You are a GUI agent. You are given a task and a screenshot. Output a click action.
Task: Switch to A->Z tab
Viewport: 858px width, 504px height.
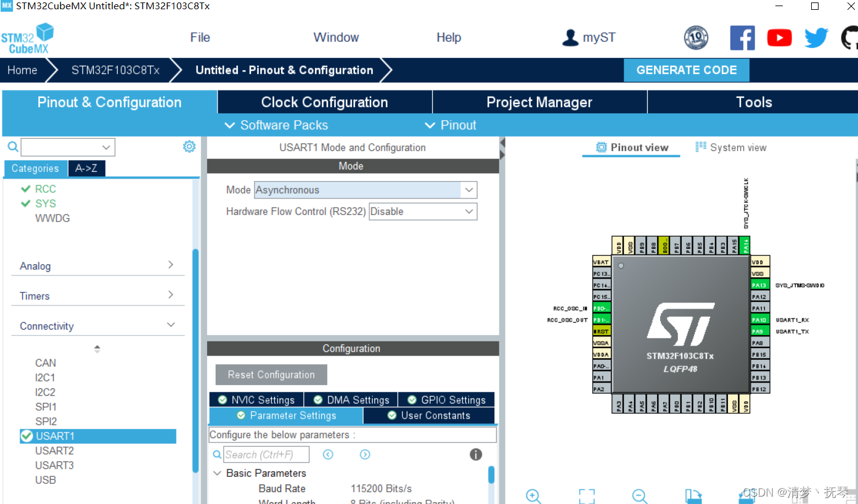pyautogui.click(x=86, y=168)
